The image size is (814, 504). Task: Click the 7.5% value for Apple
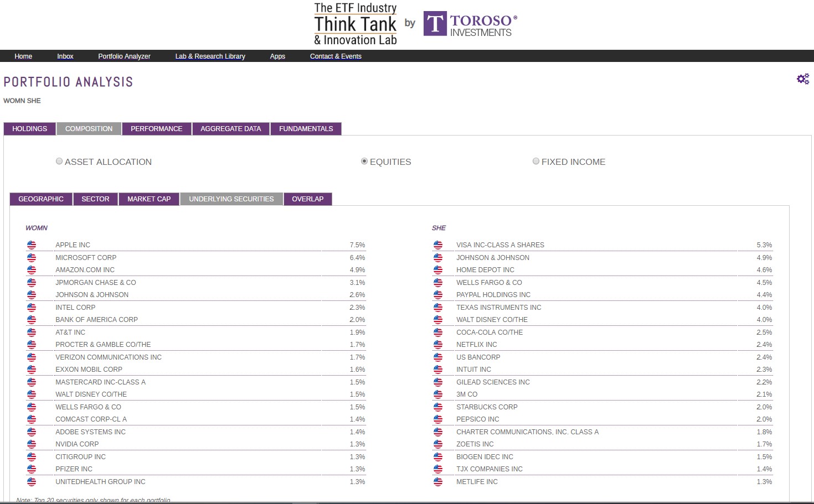click(357, 245)
